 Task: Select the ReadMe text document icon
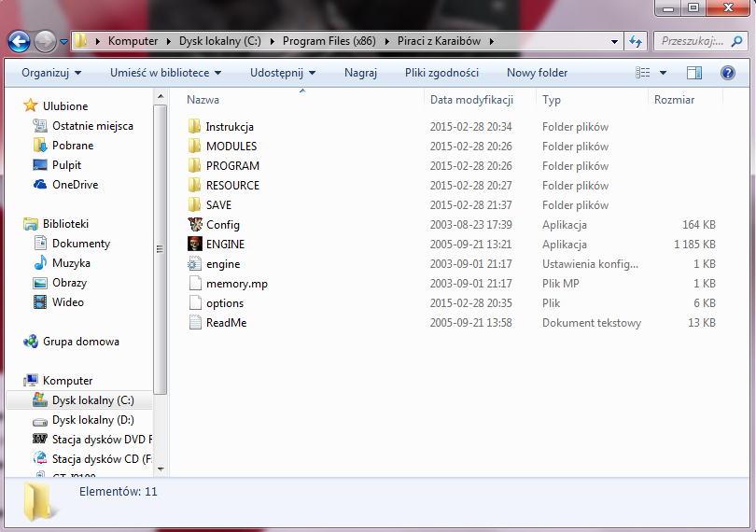click(195, 323)
